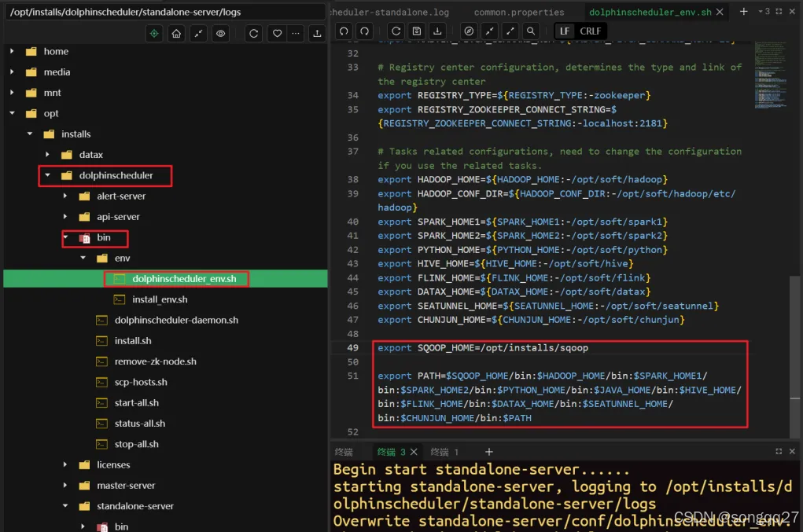Close the terminal panel
This screenshot has height=532, width=803.
pyautogui.click(x=792, y=451)
